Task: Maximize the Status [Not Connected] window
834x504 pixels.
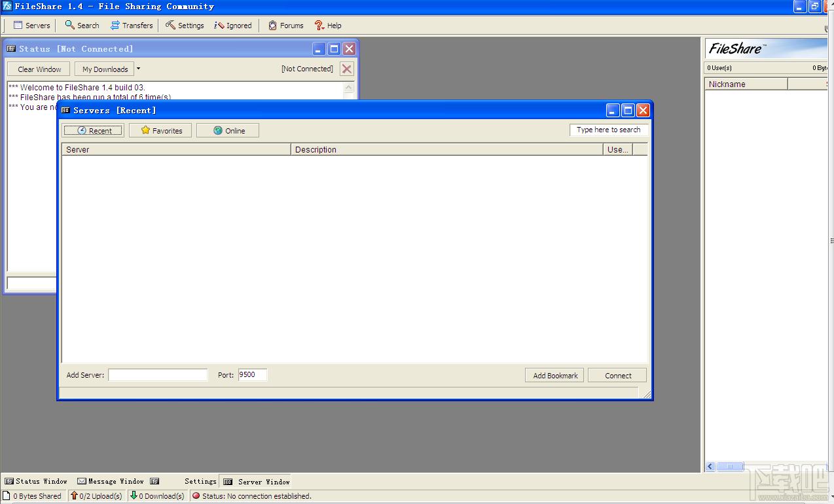Action: [334, 48]
